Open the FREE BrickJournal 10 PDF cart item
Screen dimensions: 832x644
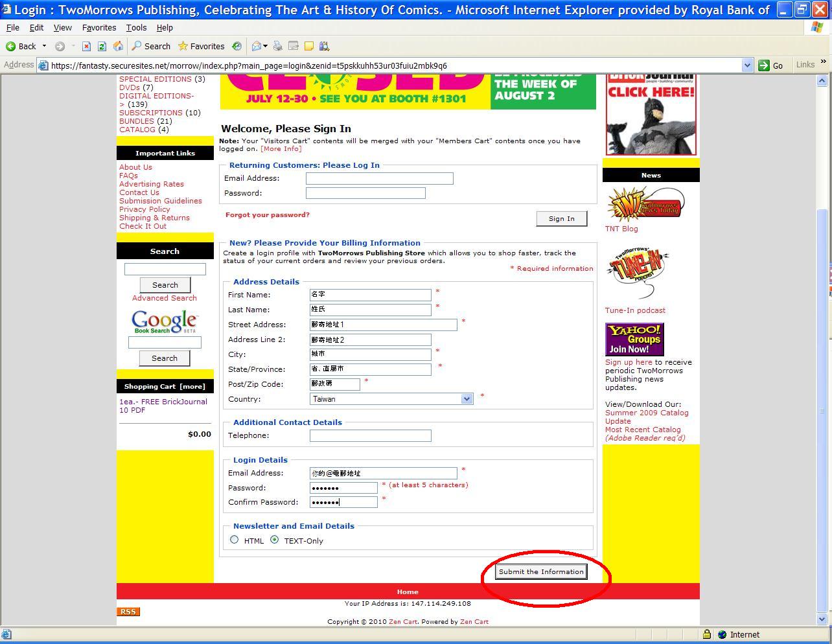(163, 406)
